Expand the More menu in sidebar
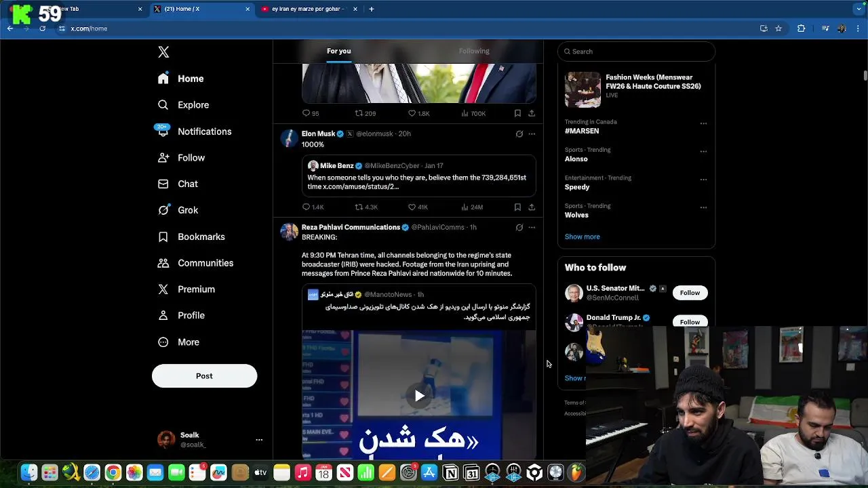The height and width of the screenshot is (488, 868). click(178, 342)
